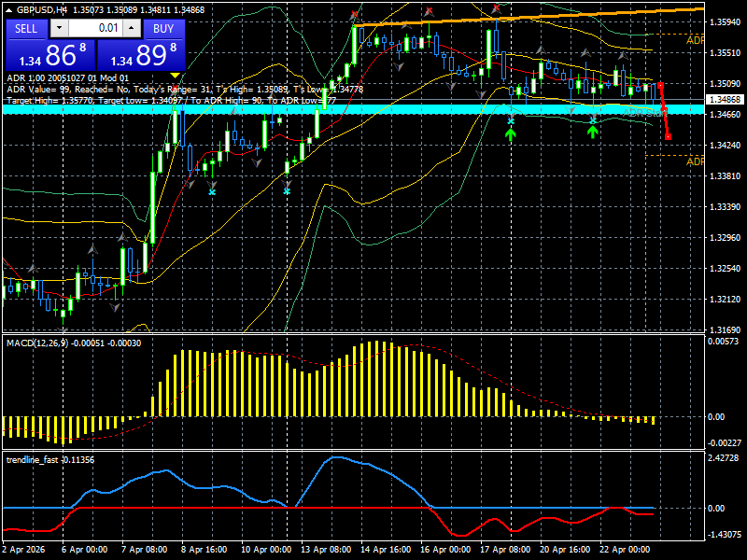Click the 0.01 volume input field
The height and width of the screenshot is (560, 747).
point(95,28)
